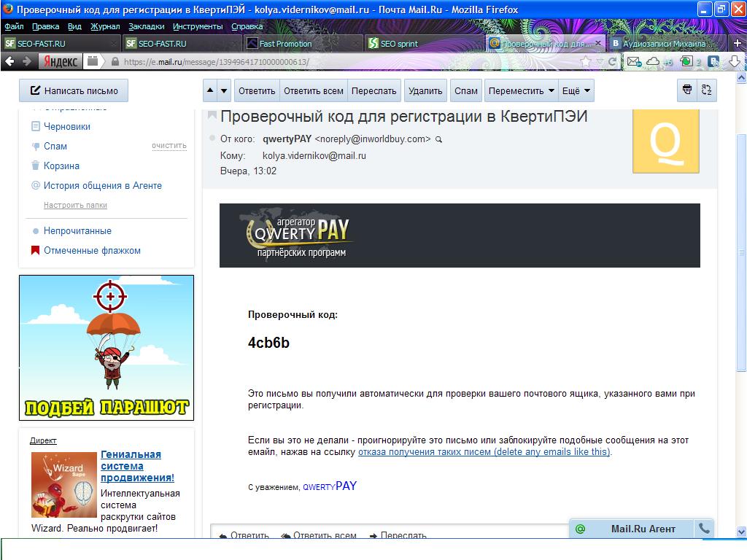Click the QWERTYPAY signature link
This screenshot has height=560, width=747.
pyautogui.click(x=330, y=486)
